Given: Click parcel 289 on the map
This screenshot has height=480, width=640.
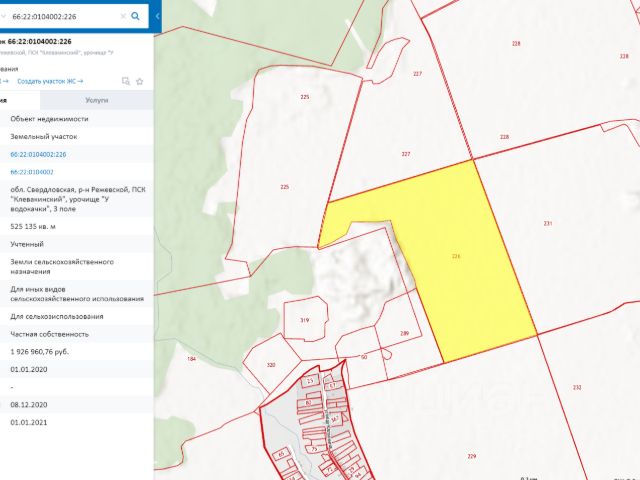Looking at the screenshot, I should pos(404,334).
